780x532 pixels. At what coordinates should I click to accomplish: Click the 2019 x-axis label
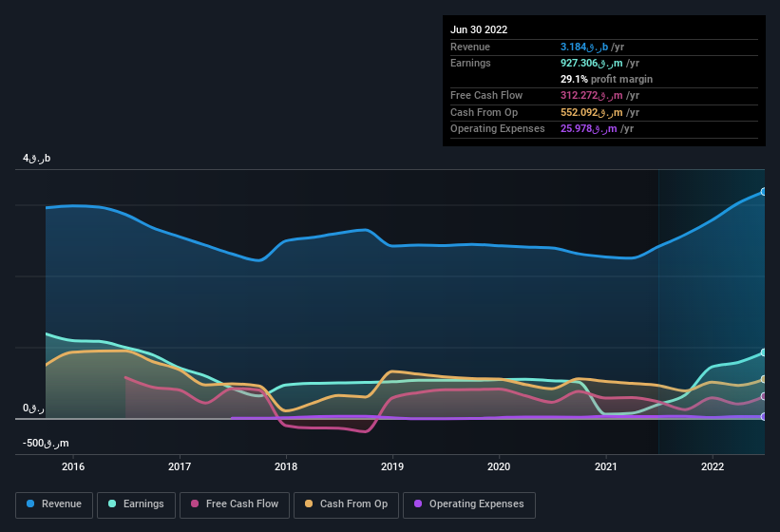pyautogui.click(x=392, y=466)
